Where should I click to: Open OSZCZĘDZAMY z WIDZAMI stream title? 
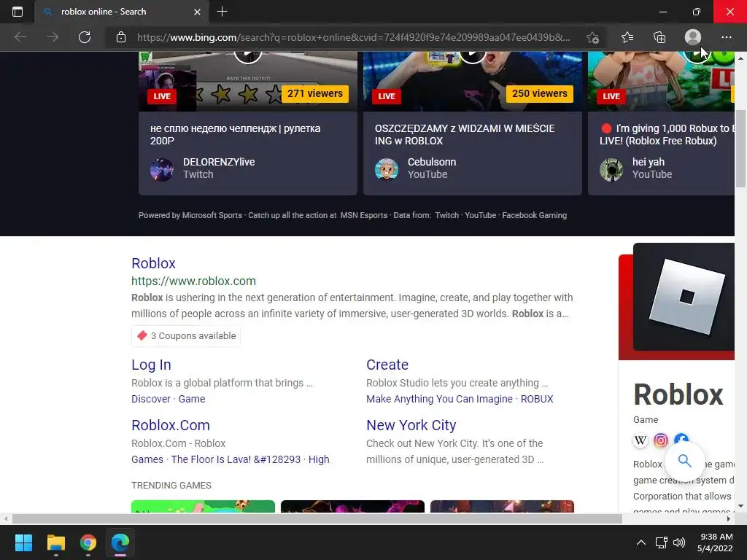(x=465, y=134)
